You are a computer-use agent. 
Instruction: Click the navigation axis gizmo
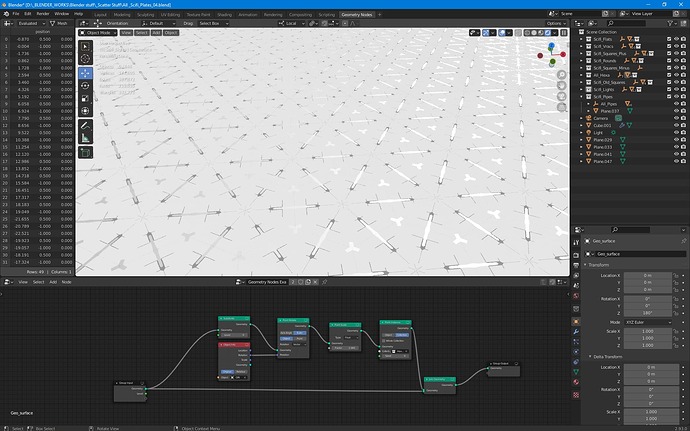(552, 55)
